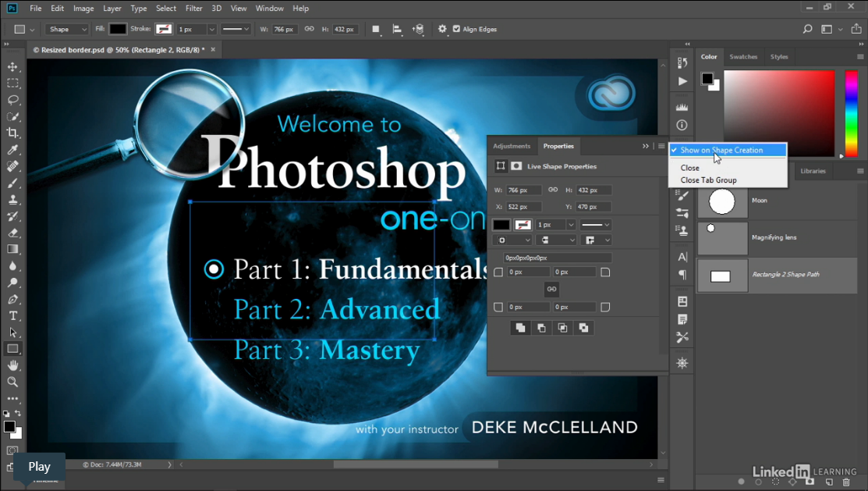Select the Horizontal Type tool

click(12, 316)
